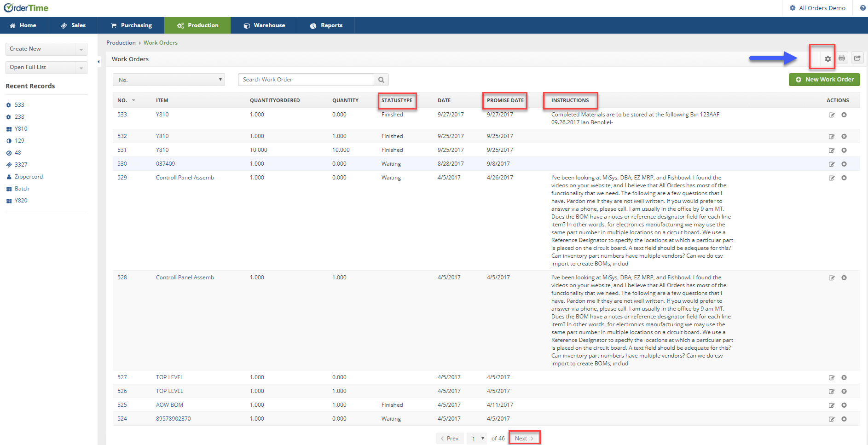868x445 pixels.
Task: Go to the Home tab
Action: pyautogui.click(x=23, y=25)
